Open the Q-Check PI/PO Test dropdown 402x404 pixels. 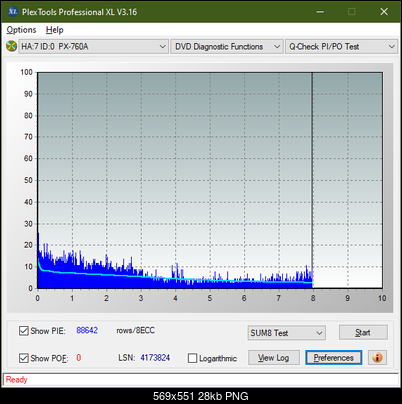[341, 46]
